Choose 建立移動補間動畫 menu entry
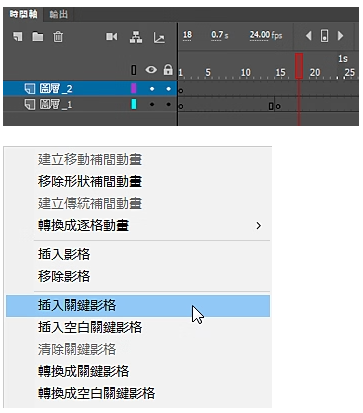363x413 pixels. click(90, 159)
